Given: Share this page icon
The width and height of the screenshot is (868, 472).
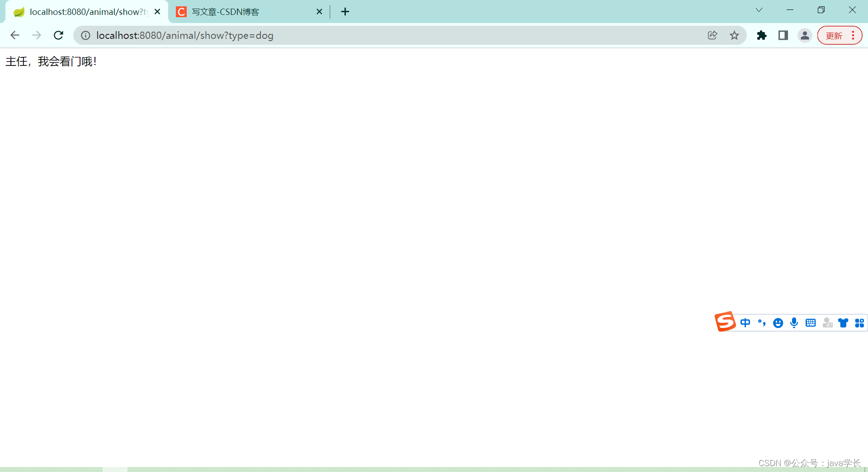Looking at the screenshot, I should coord(712,35).
